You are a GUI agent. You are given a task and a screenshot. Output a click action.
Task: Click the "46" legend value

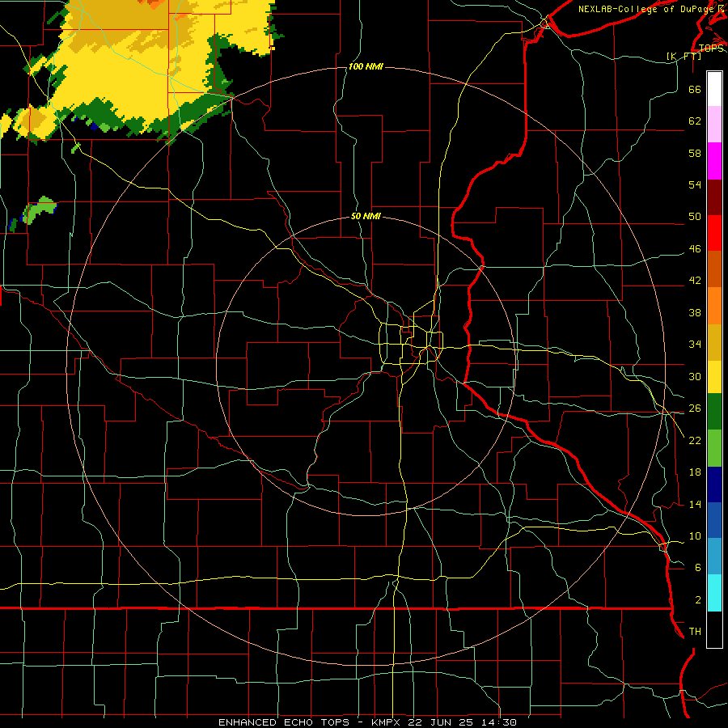click(x=695, y=249)
